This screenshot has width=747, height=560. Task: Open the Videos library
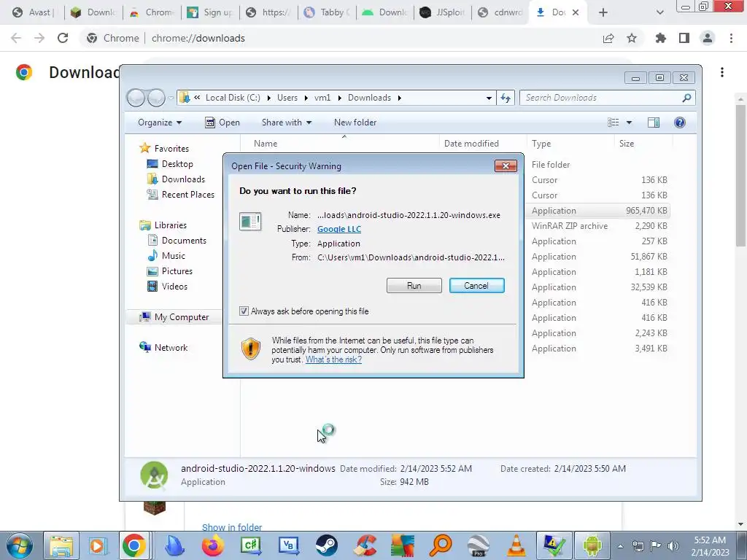point(174,286)
